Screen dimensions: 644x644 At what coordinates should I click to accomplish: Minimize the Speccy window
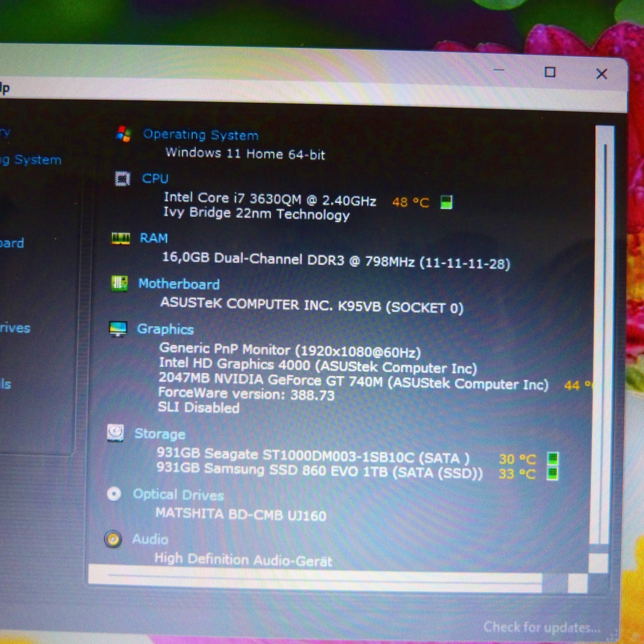pyautogui.click(x=499, y=70)
